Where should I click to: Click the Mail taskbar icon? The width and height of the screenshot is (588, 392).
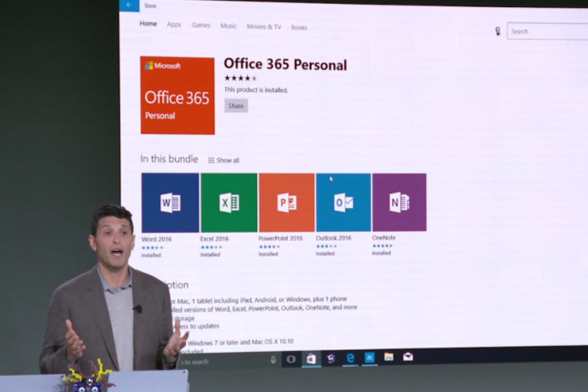(408, 356)
